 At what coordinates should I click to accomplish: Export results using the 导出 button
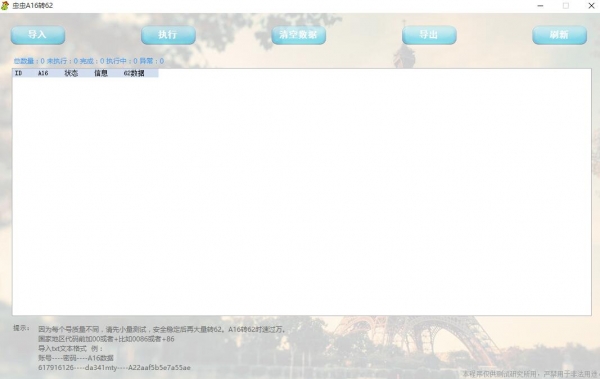pyautogui.click(x=429, y=35)
